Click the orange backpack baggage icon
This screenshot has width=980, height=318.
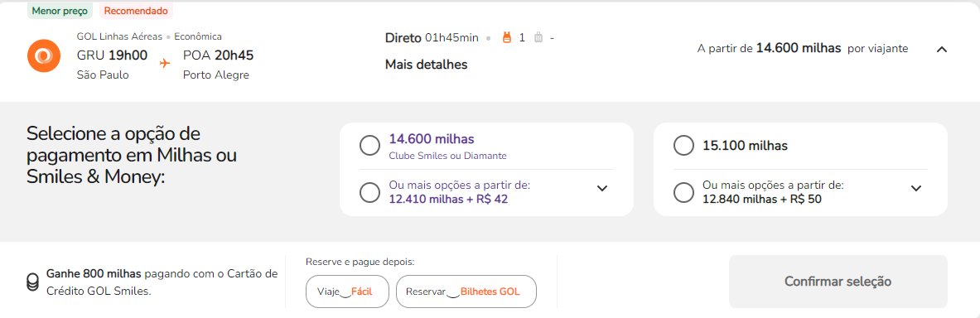(507, 37)
